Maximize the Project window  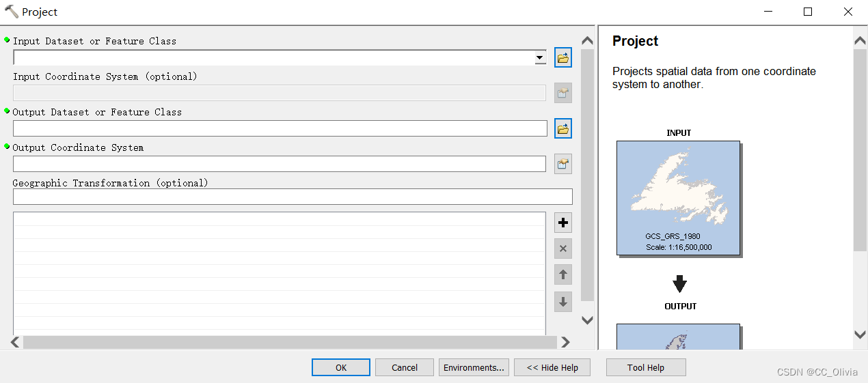(x=808, y=12)
